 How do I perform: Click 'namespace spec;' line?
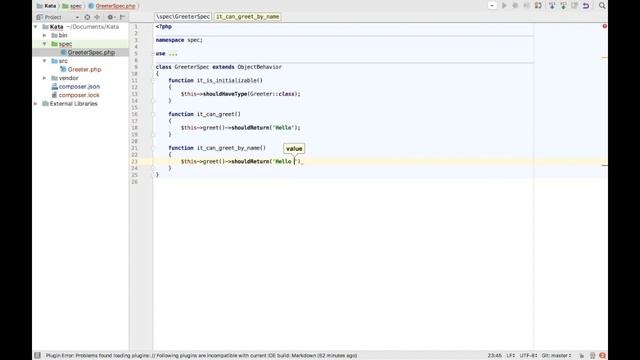[179, 40]
